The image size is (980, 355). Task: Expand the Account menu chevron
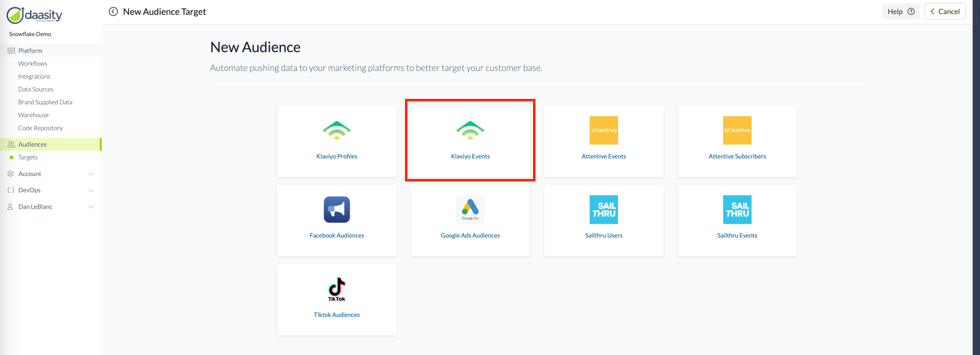point(91,174)
